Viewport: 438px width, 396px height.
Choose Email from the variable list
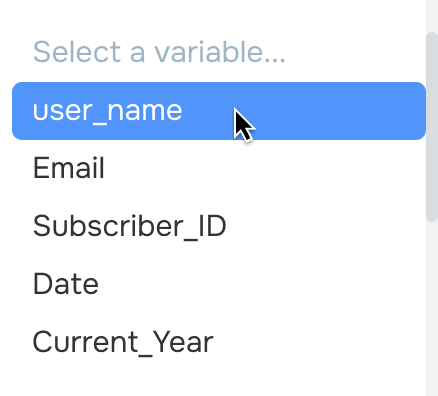click(x=219, y=168)
